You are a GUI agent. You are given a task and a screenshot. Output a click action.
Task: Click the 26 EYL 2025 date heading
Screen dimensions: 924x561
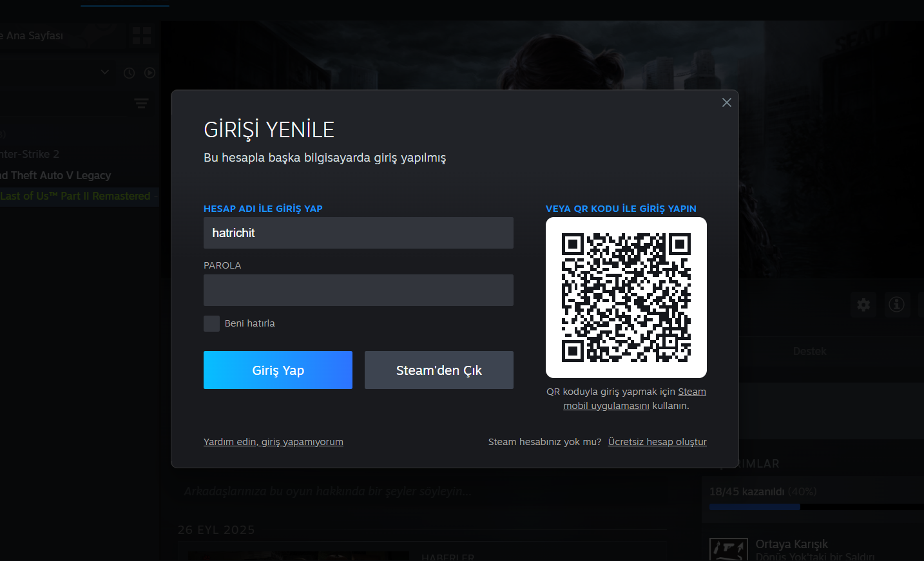click(x=216, y=530)
